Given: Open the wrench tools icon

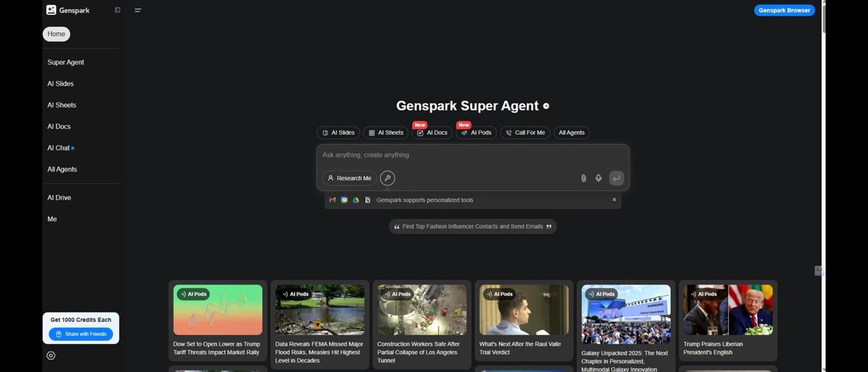Looking at the screenshot, I should tap(387, 178).
